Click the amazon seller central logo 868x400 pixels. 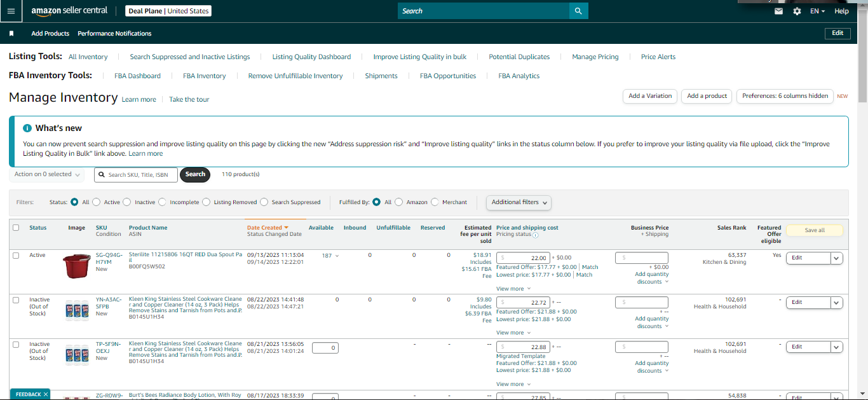click(x=69, y=11)
